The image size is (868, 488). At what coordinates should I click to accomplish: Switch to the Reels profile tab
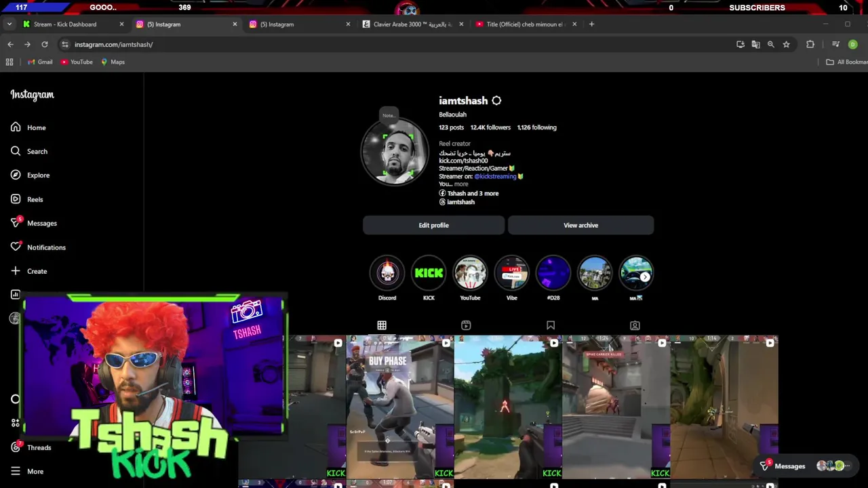click(x=466, y=325)
